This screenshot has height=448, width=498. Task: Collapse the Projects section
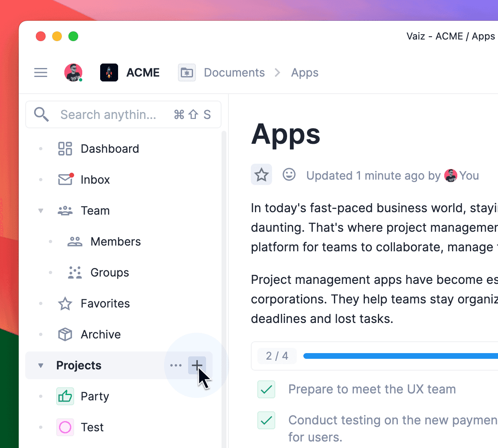(x=40, y=365)
